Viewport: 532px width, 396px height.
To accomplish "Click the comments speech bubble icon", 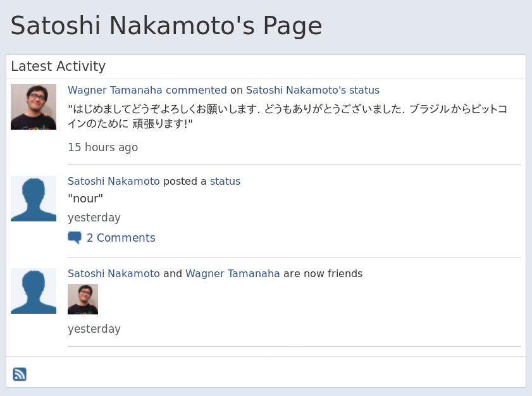I will point(75,237).
